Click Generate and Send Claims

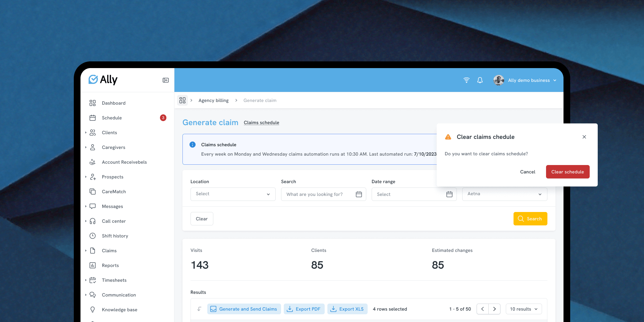[244, 309]
